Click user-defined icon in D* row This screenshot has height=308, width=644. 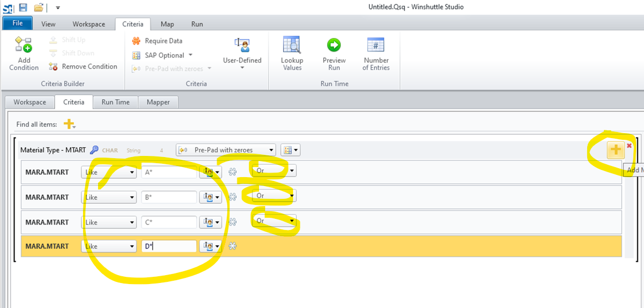(x=210, y=246)
